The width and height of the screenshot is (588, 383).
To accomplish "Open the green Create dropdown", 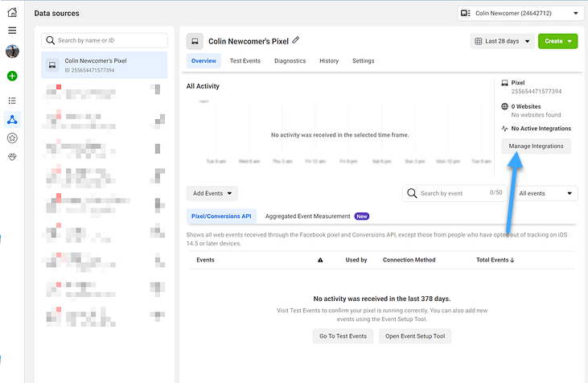I will (557, 41).
